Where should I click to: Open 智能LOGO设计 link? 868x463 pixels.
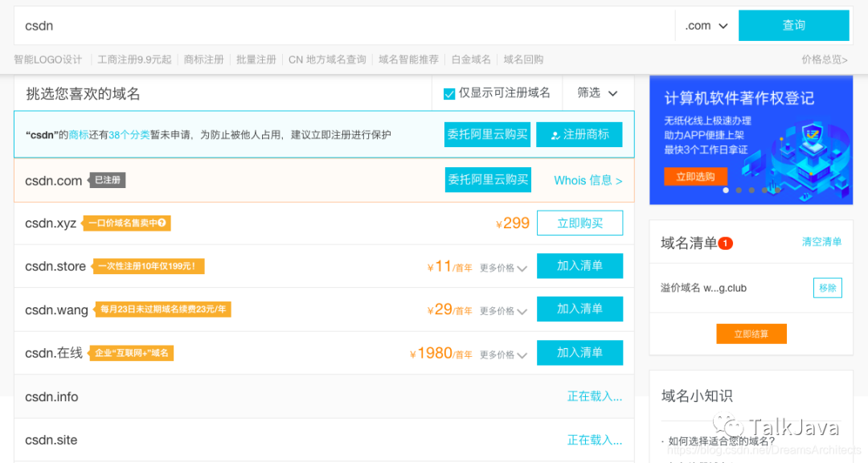[48, 59]
